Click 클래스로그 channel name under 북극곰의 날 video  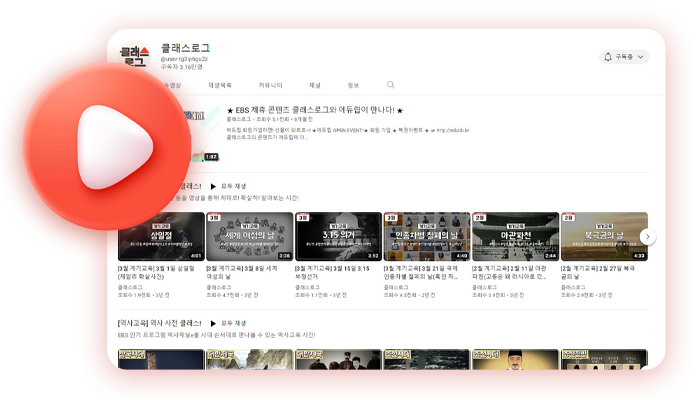tap(573, 288)
